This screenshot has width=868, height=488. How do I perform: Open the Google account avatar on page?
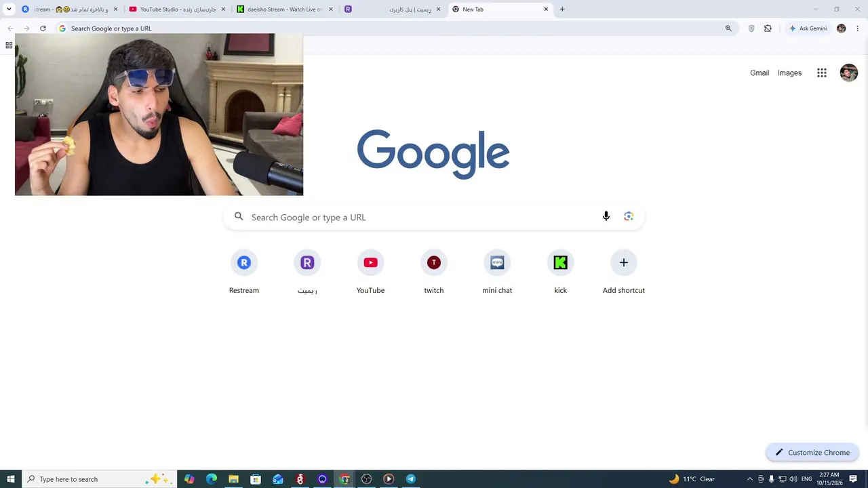click(x=849, y=73)
